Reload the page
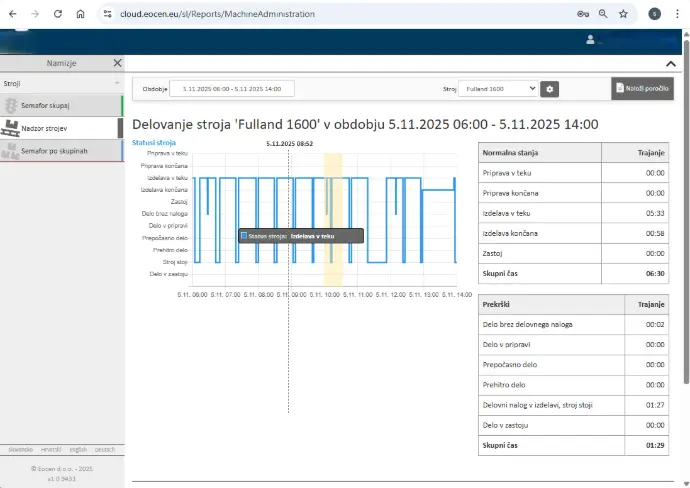 [57, 14]
